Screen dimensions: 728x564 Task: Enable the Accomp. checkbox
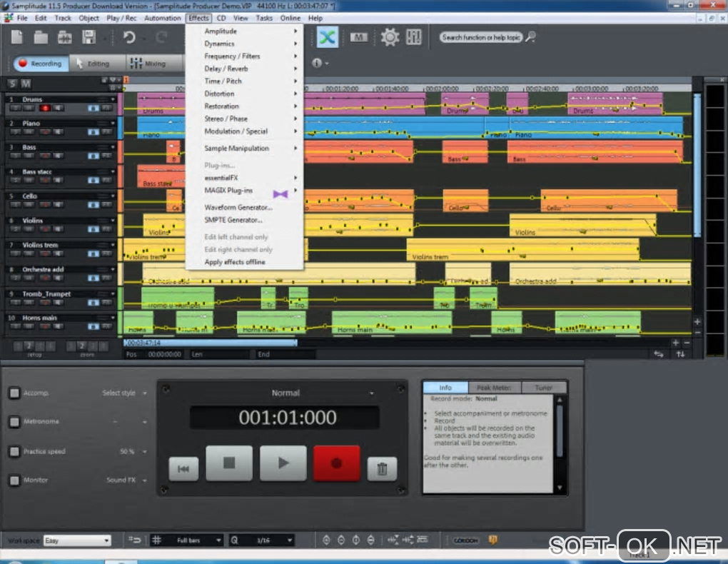[x=14, y=393]
